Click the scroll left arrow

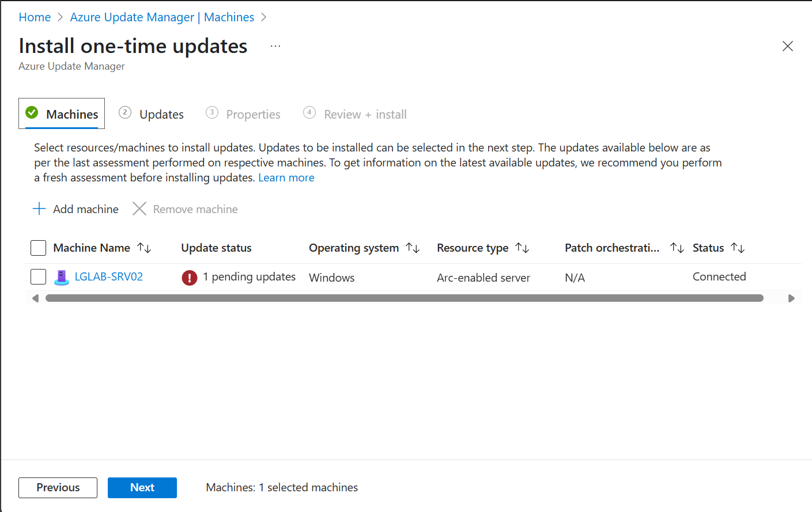click(x=36, y=298)
